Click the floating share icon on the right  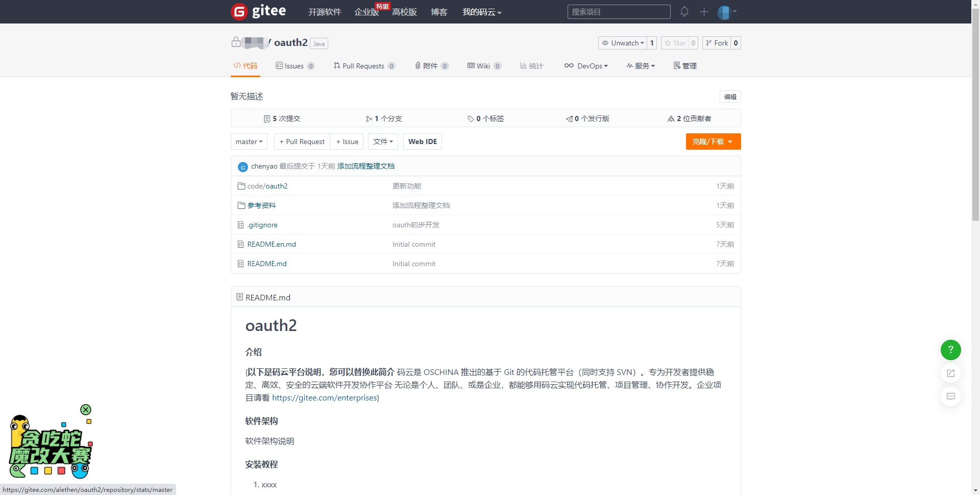click(950, 373)
